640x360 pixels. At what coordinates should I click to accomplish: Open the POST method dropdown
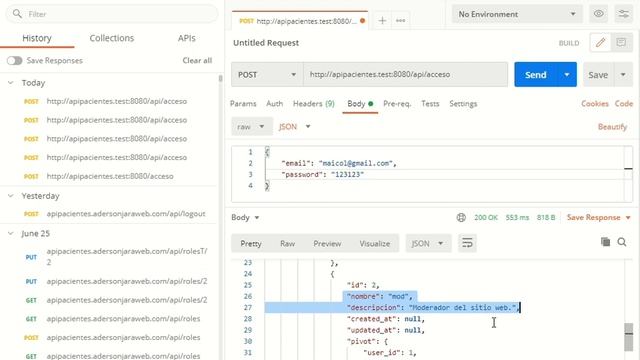point(267,75)
